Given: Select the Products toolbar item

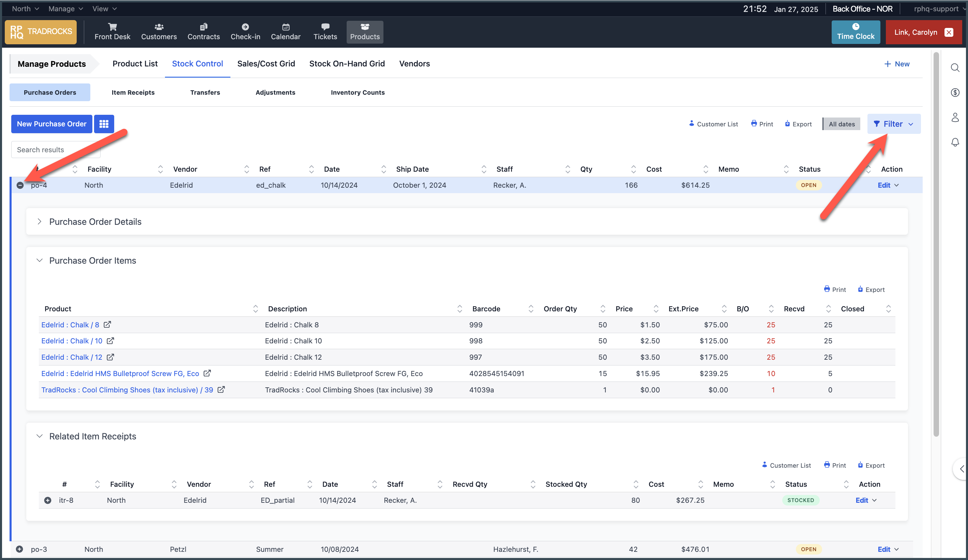Looking at the screenshot, I should click(x=365, y=32).
